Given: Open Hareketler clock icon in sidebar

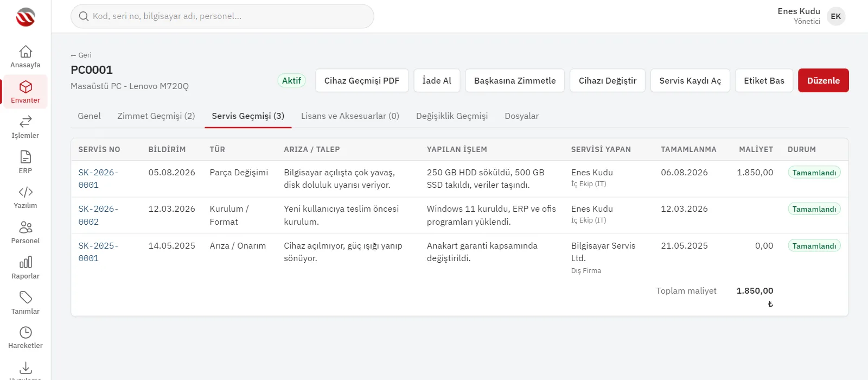Looking at the screenshot, I should pos(25,332).
